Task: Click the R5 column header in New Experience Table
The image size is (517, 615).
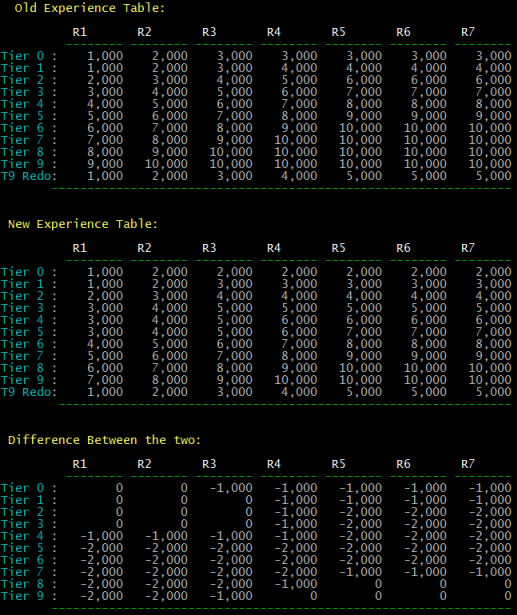Action: coord(339,248)
